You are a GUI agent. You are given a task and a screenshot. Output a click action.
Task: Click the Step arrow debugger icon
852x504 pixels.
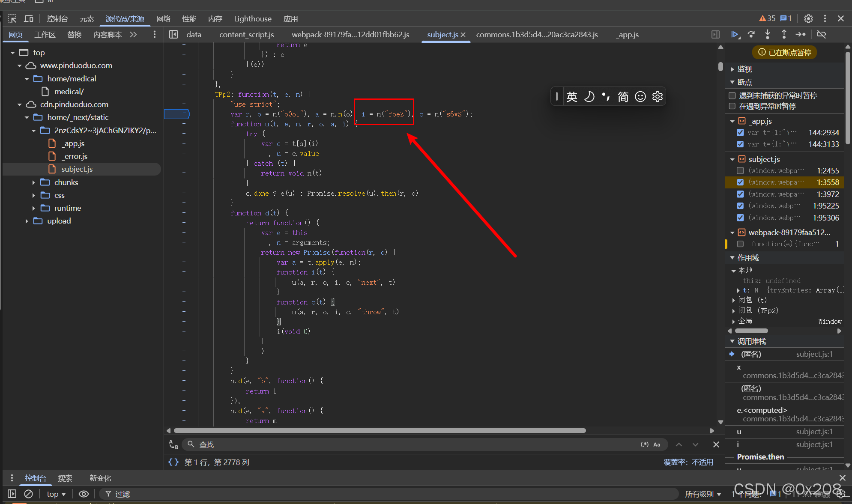pyautogui.click(x=800, y=34)
